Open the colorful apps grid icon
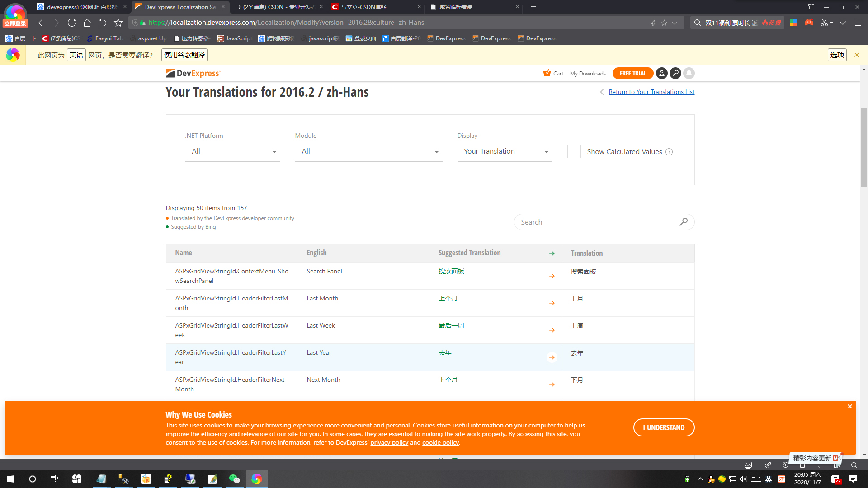This screenshot has height=488, width=868. tap(793, 23)
